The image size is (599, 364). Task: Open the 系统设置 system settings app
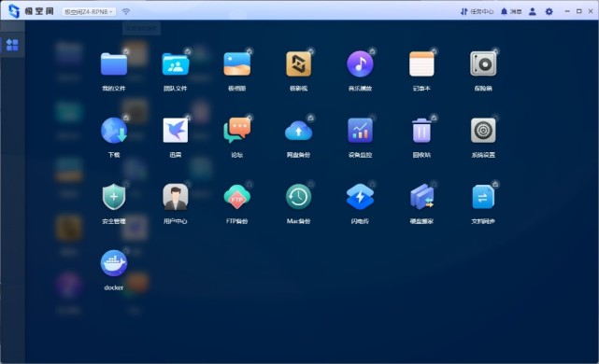coord(483,131)
